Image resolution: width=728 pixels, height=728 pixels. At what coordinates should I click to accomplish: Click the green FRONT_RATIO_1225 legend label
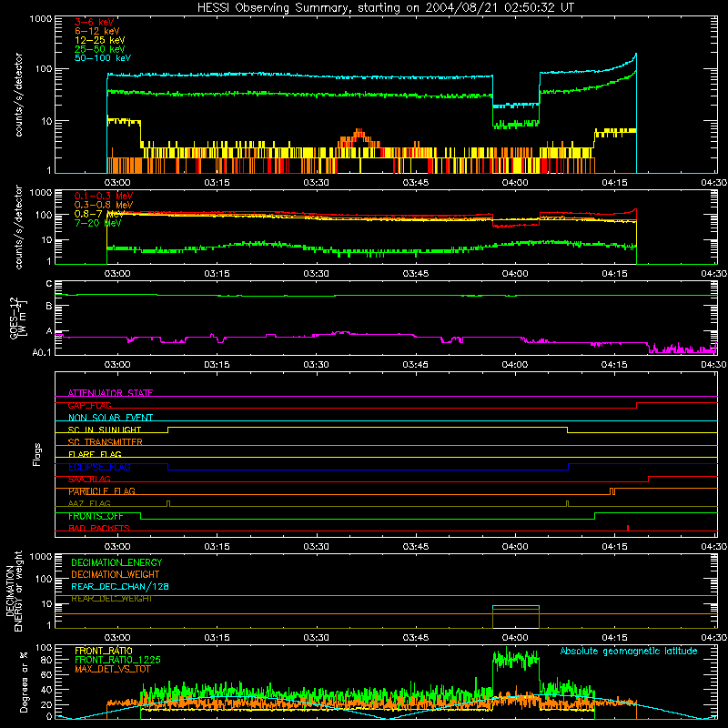[117, 660]
